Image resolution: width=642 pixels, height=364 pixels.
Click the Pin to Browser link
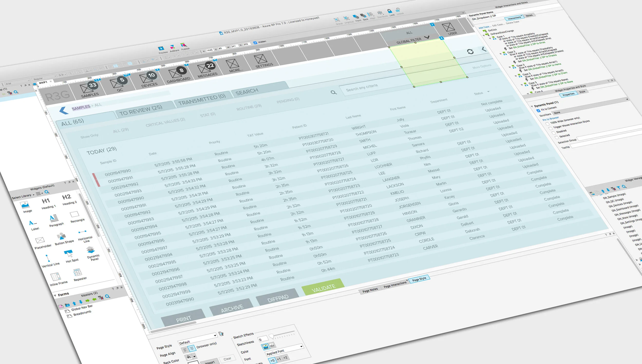[550, 119]
